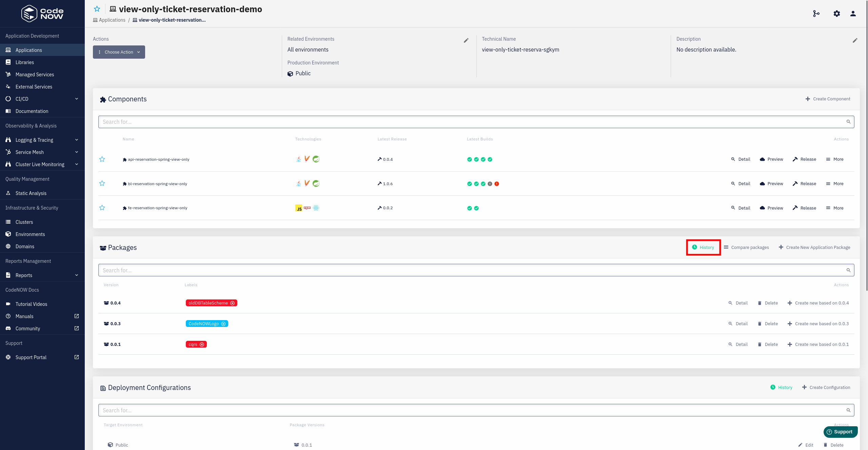Focus the Components search field
The height and width of the screenshot is (450, 868).
click(476, 122)
